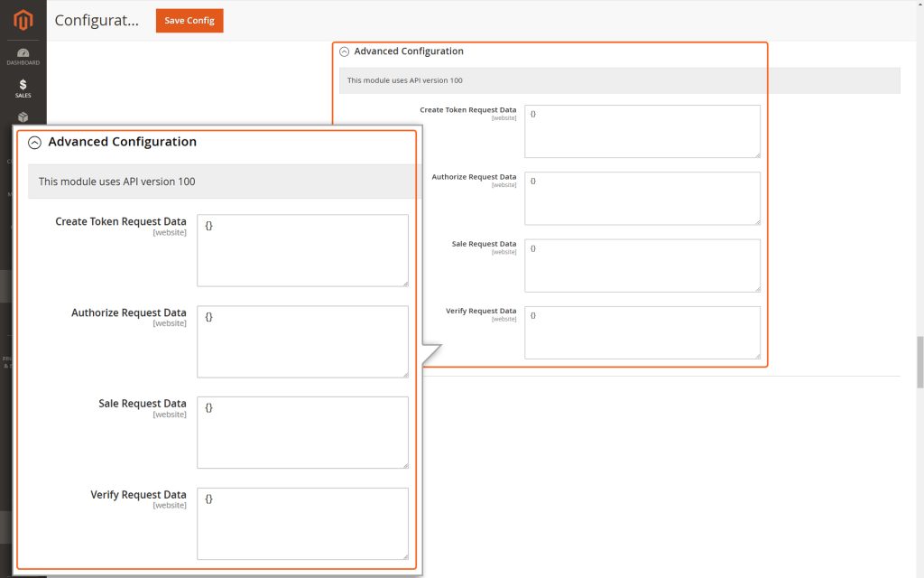
Task: Go to Dashboard from the sidebar
Action: pos(22,56)
